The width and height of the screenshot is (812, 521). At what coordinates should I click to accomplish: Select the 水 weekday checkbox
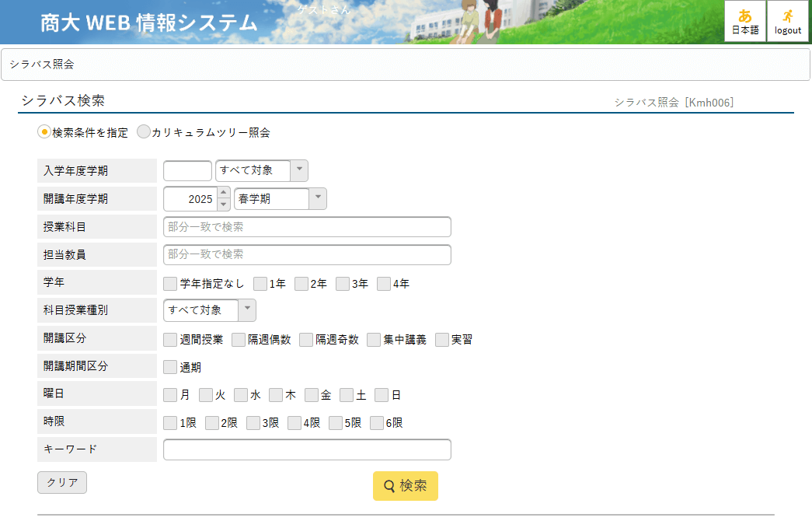tap(241, 395)
